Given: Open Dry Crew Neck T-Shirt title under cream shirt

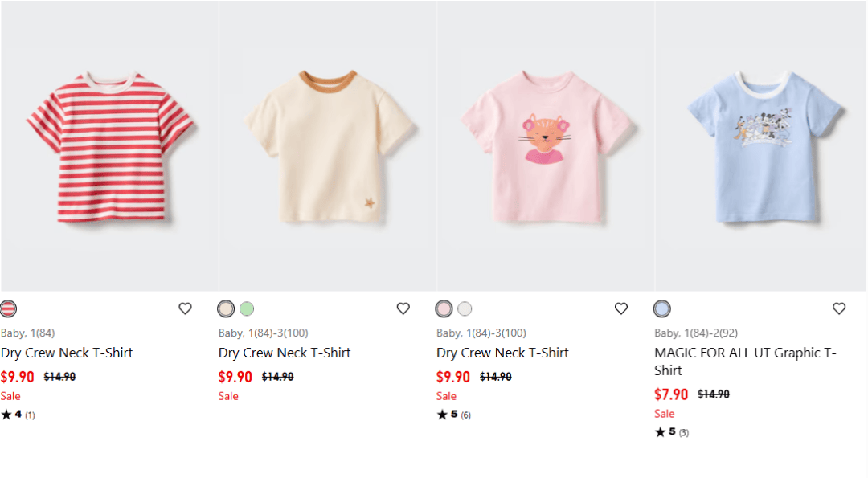Looking at the screenshot, I should (285, 353).
